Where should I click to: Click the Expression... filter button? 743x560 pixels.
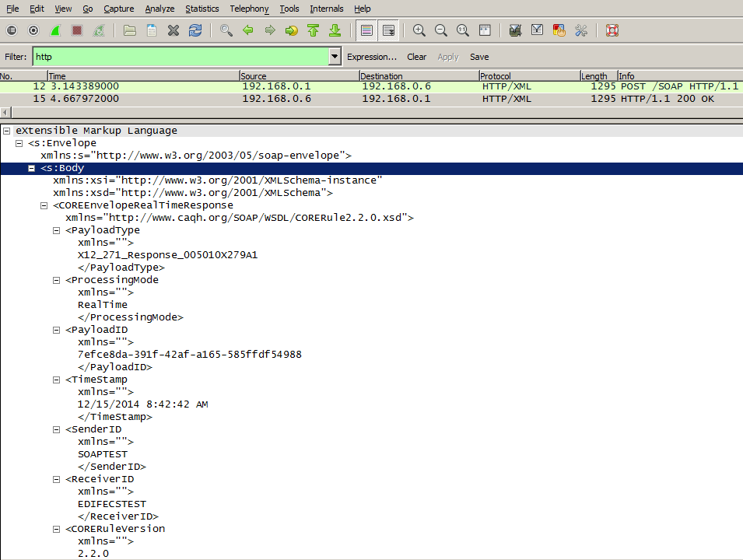click(371, 57)
